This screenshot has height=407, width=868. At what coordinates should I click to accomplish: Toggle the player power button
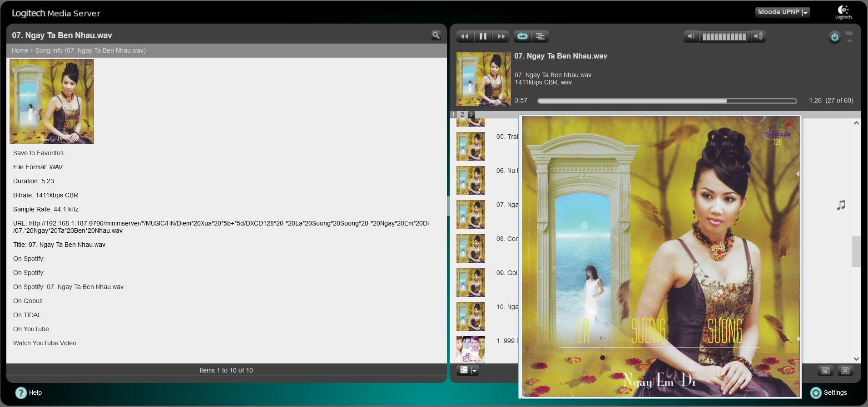[x=834, y=37]
